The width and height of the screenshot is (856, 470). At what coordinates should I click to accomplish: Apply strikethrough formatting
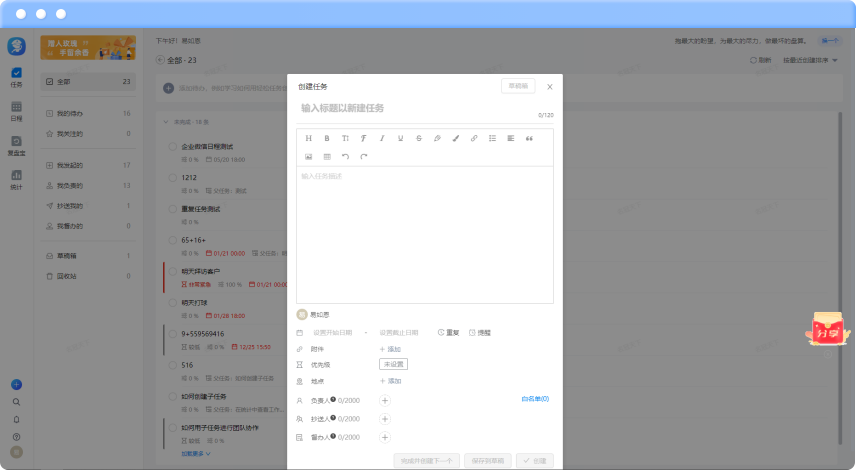pos(418,138)
